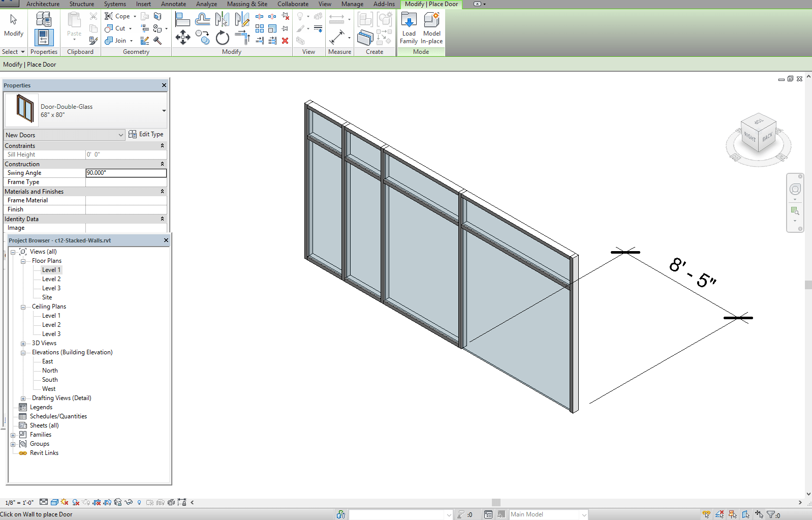Open the Massing & Site tab
Screen dimensions: 812x520
(247, 4)
